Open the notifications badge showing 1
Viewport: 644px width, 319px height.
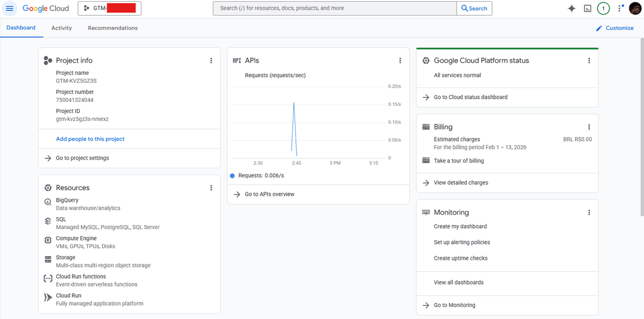point(603,8)
